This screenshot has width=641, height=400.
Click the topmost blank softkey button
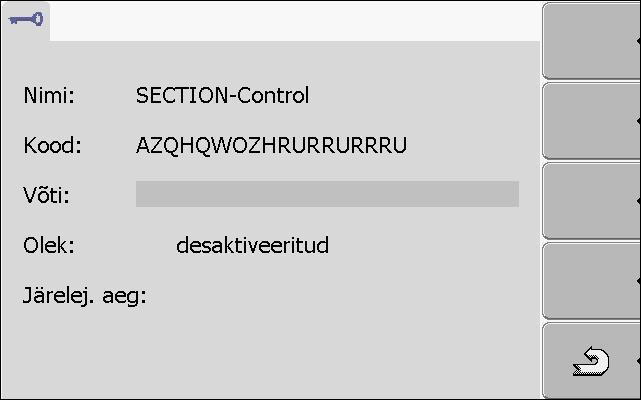click(591, 40)
